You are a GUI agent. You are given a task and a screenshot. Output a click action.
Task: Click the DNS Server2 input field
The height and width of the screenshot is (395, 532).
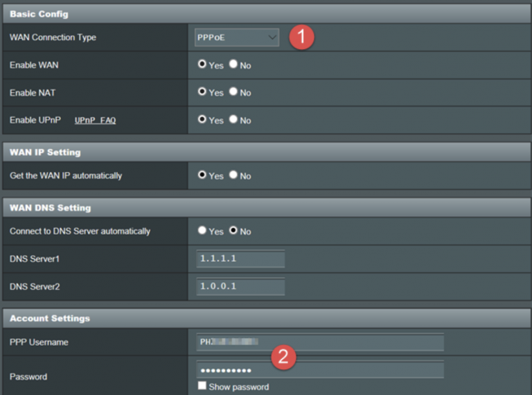click(x=240, y=286)
